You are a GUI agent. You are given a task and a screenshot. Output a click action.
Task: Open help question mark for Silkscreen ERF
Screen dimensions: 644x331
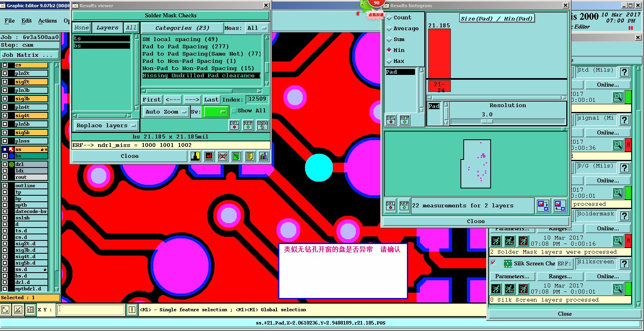(x=624, y=264)
